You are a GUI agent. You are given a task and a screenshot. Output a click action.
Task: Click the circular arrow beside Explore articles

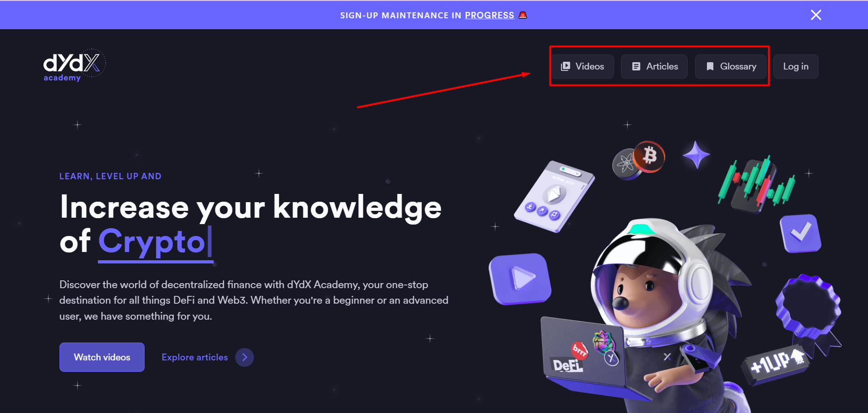coord(244,357)
